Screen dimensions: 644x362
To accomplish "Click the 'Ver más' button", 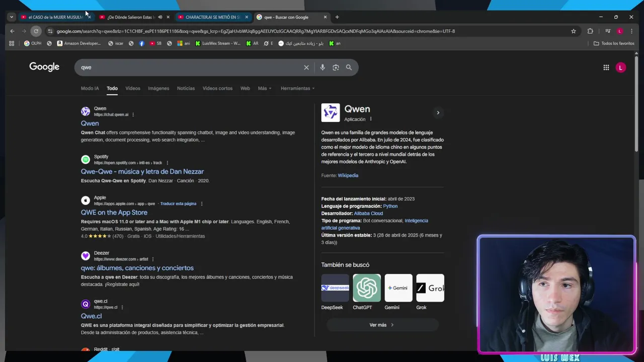I will pyautogui.click(x=382, y=325).
